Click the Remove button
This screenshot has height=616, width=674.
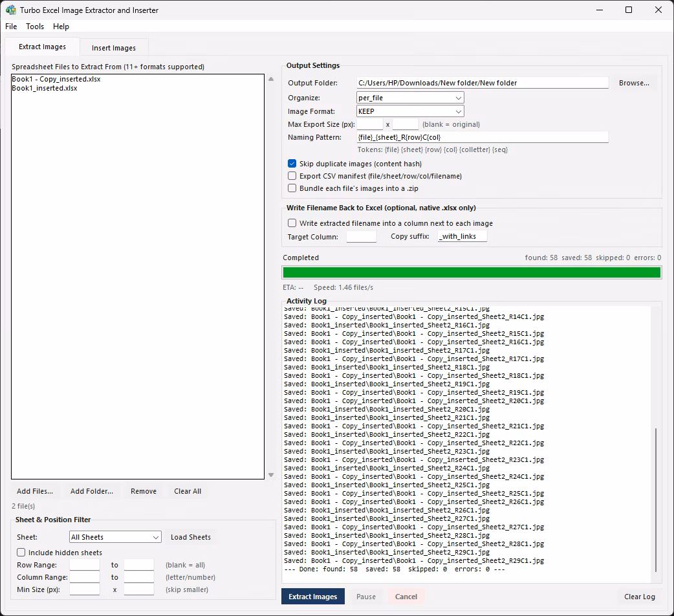(x=144, y=491)
